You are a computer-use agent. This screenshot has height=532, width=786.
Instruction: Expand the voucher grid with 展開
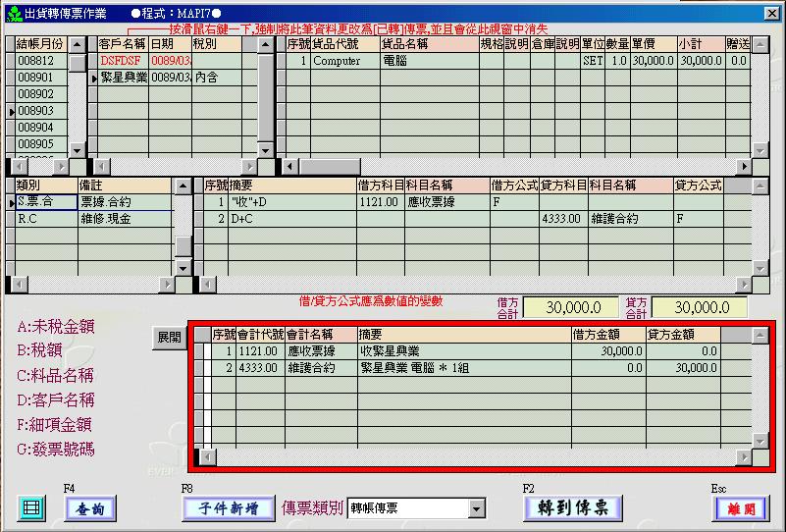(x=169, y=337)
